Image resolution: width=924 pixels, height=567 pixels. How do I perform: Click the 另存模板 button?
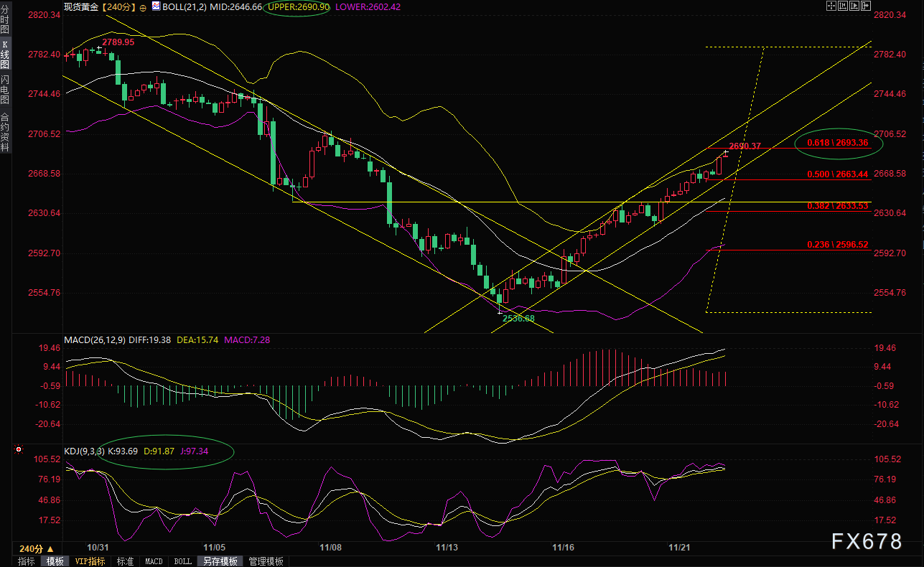220,561
